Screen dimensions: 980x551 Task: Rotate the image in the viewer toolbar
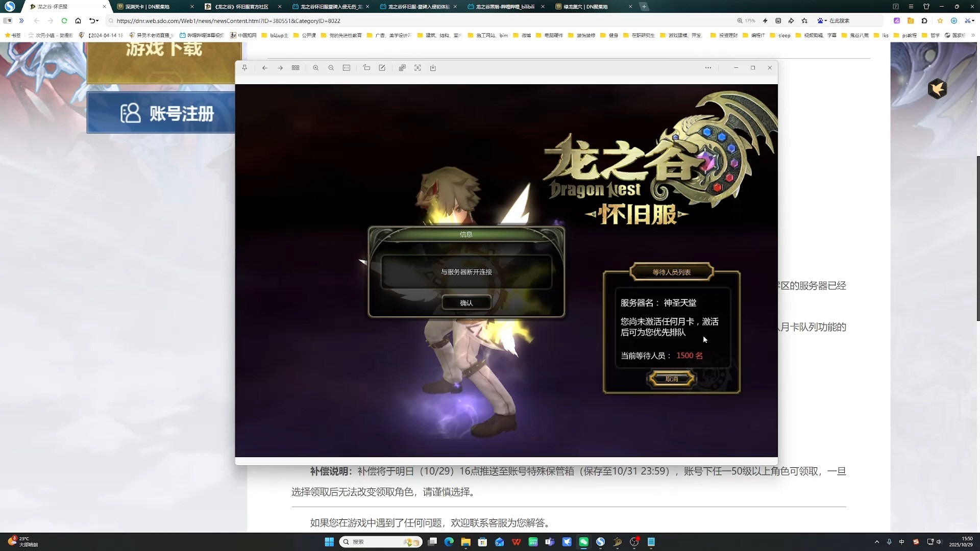pos(366,68)
